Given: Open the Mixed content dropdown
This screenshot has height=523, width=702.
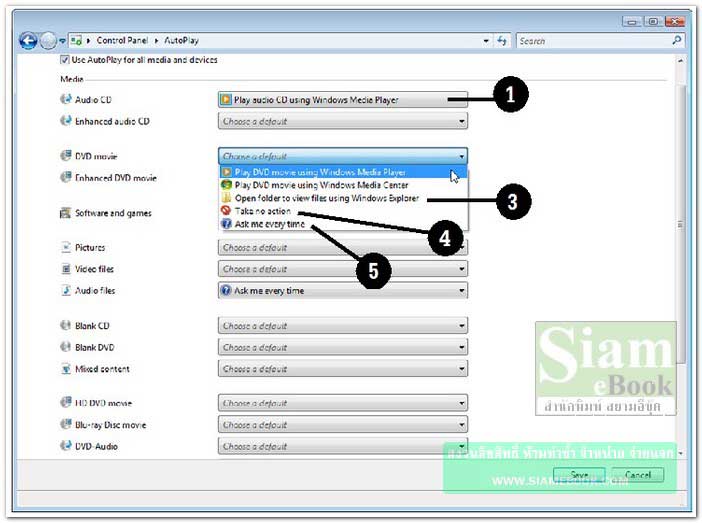Looking at the screenshot, I should pos(343,369).
